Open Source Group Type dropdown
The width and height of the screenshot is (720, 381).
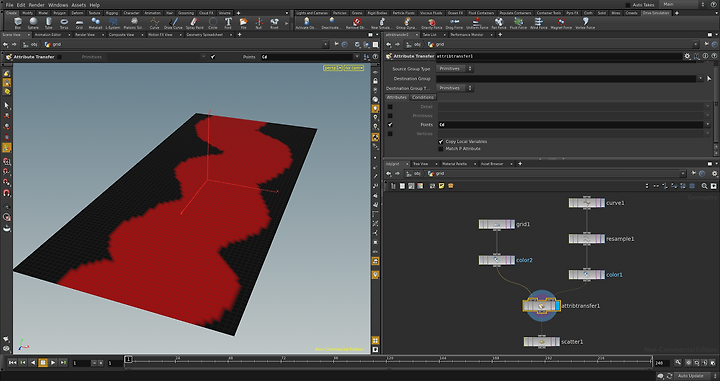click(x=454, y=68)
